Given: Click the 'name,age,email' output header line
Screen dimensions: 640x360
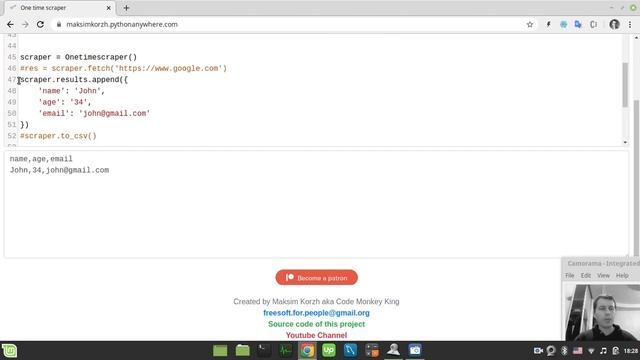Looking at the screenshot, I should [41, 159].
